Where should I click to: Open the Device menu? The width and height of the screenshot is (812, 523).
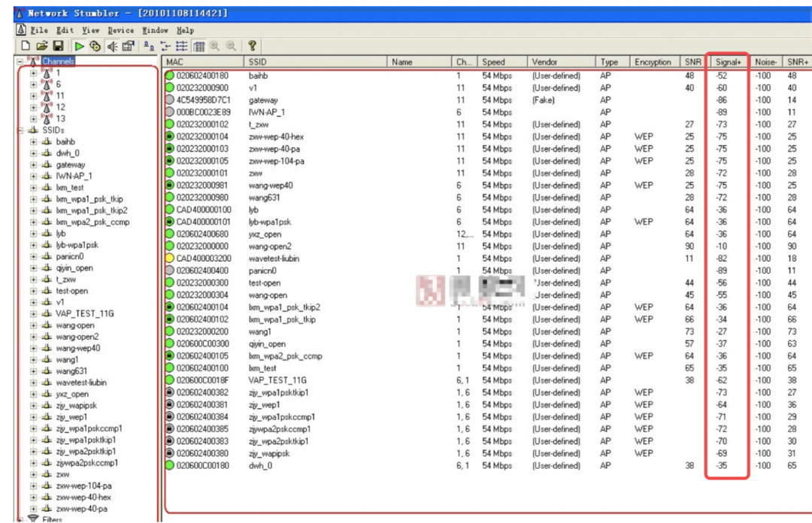[x=120, y=30]
